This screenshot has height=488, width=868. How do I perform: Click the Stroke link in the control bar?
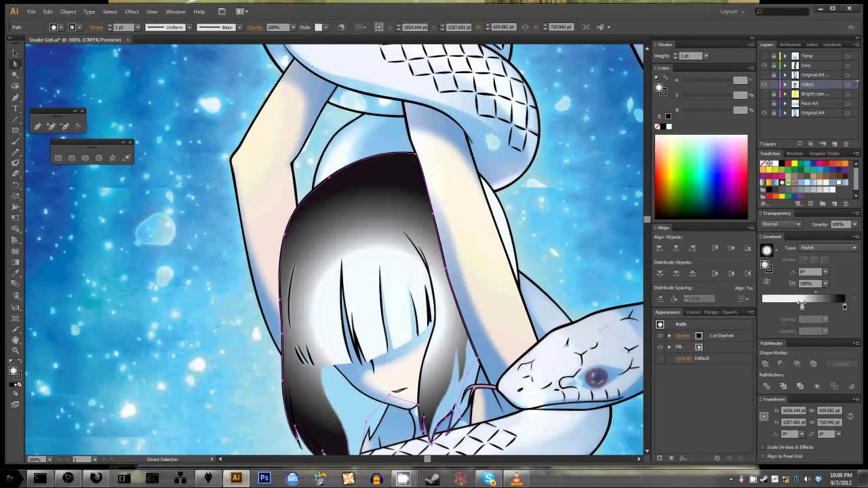tap(96, 27)
